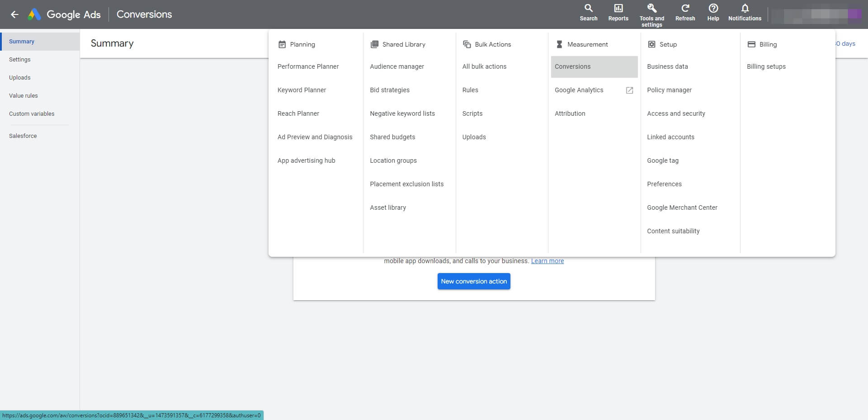Open Rules under Bulk Actions
Viewport: 868px width, 420px height.
(x=470, y=90)
